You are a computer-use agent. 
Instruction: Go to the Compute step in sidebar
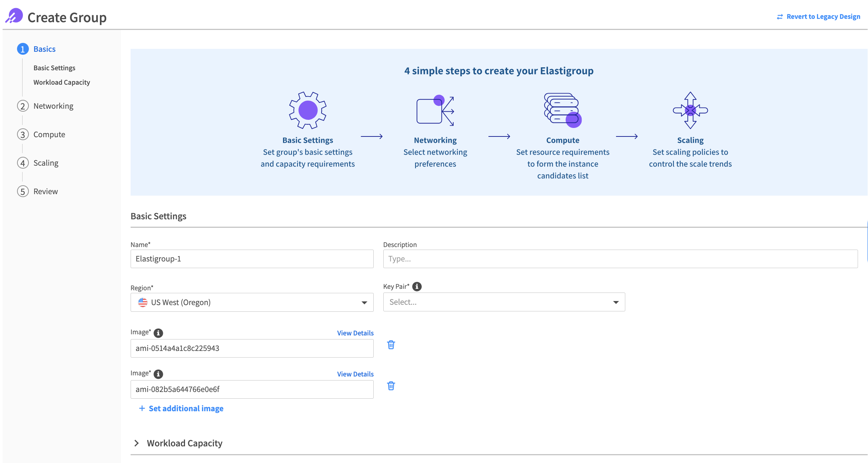(x=49, y=135)
